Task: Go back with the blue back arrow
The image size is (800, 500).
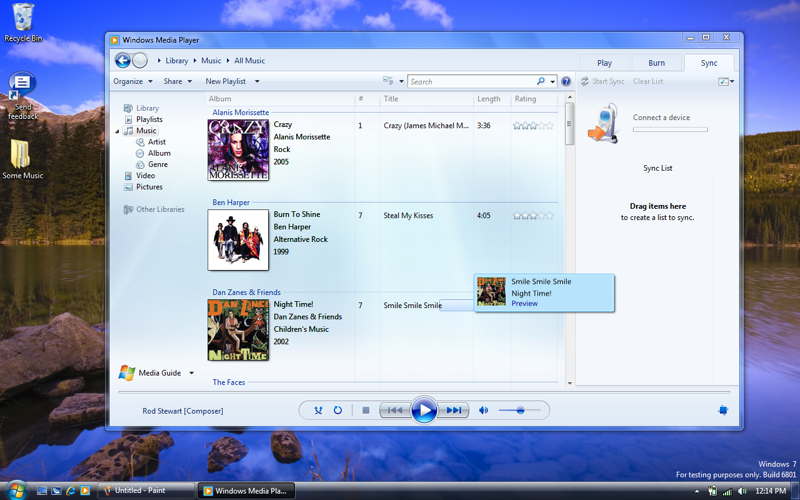Action: (x=122, y=60)
